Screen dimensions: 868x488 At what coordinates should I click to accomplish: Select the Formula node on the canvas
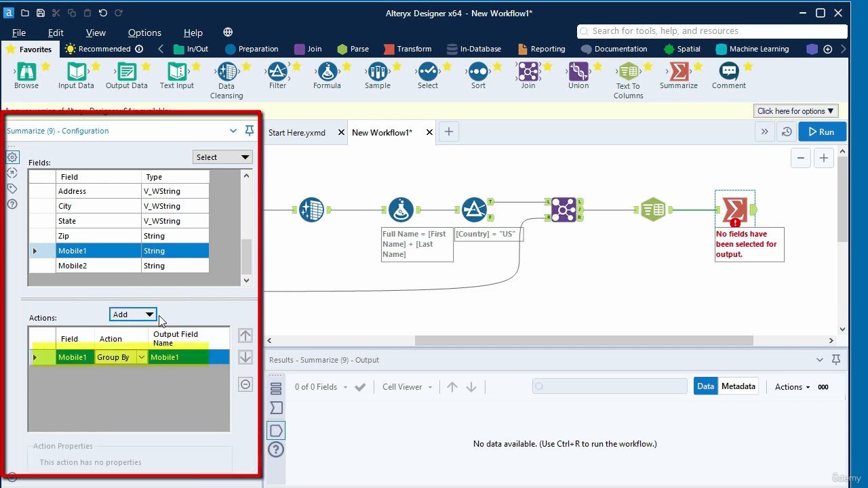(401, 210)
